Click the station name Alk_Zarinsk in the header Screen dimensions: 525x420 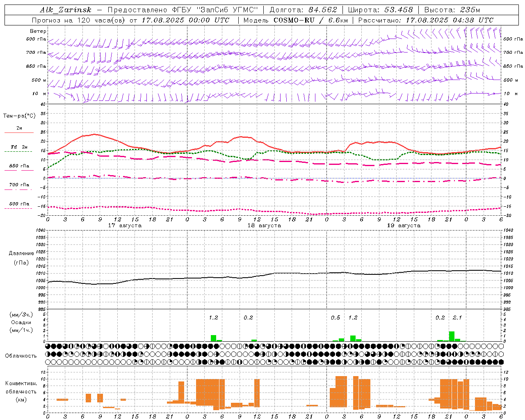tap(65, 10)
